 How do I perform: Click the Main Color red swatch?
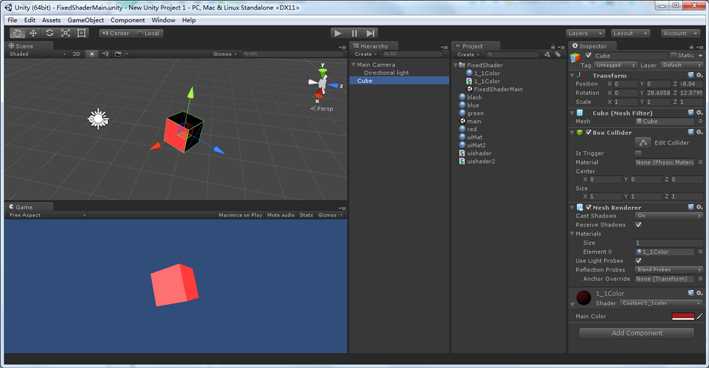(683, 316)
